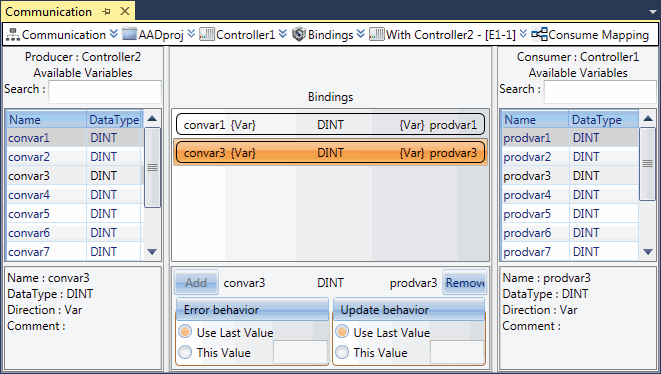Close the Communication tab
This screenshot has height=374, width=661.
(125, 11)
